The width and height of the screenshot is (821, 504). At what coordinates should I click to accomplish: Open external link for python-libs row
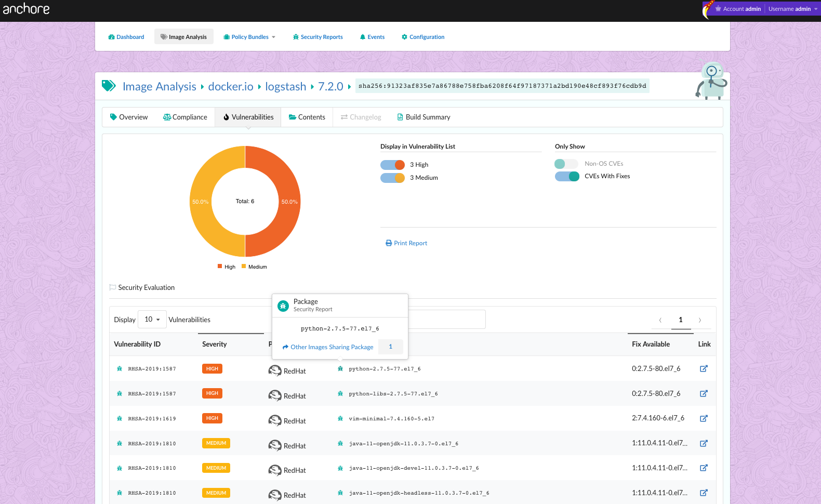click(x=704, y=394)
